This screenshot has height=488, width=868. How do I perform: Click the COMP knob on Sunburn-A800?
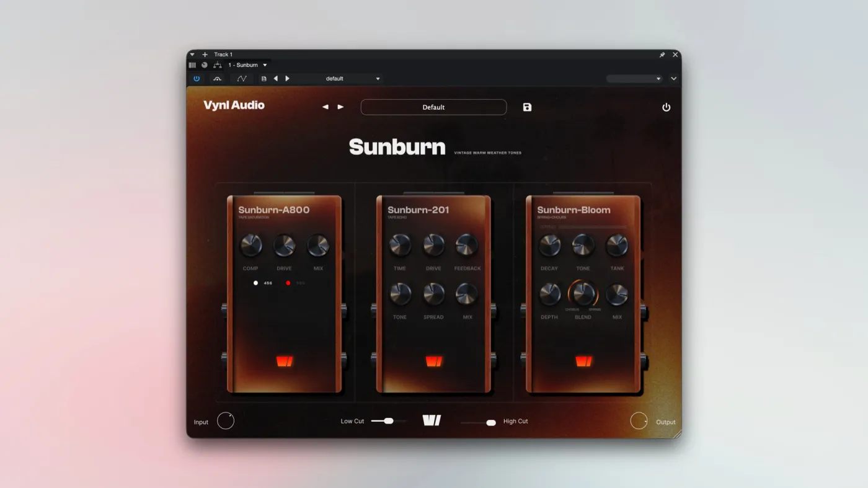point(250,246)
